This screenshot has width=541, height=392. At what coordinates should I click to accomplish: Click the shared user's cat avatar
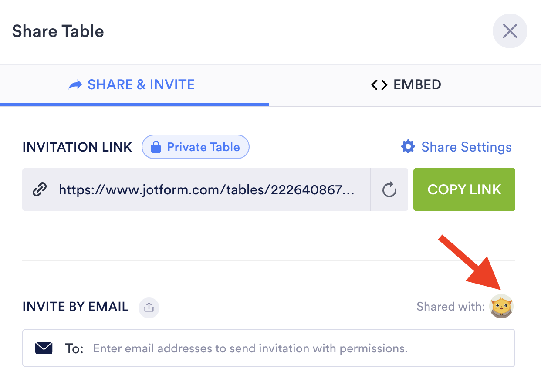click(502, 306)
